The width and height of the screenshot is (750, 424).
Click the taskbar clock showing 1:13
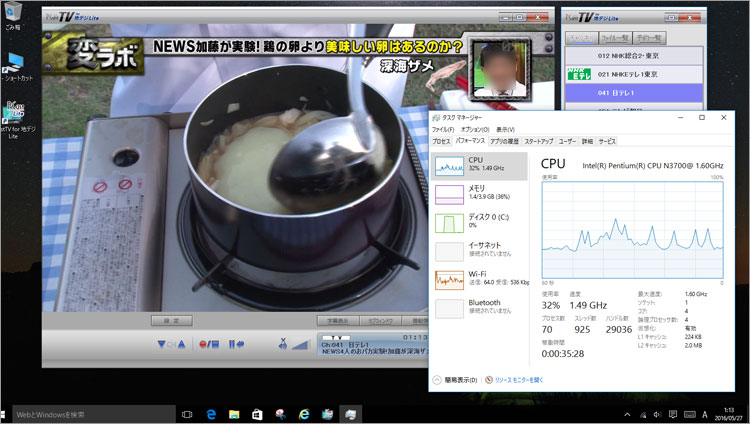(729, 414)
